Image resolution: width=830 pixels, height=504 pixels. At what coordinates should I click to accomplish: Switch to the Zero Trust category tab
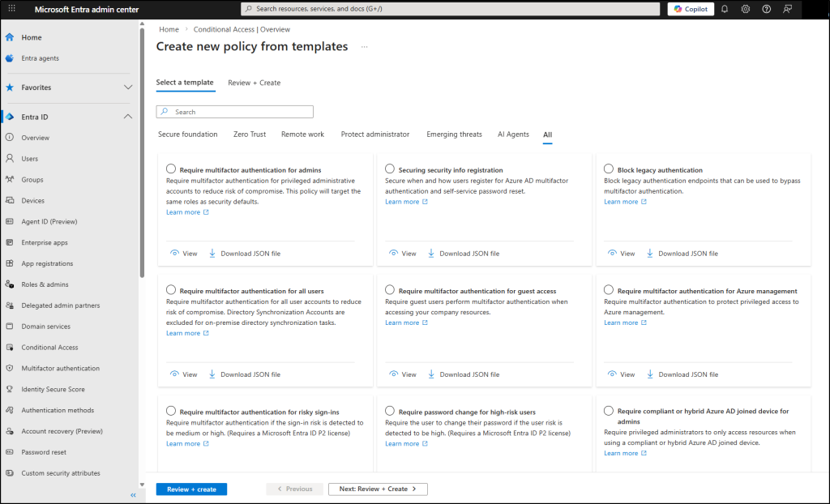click(249, 135)
